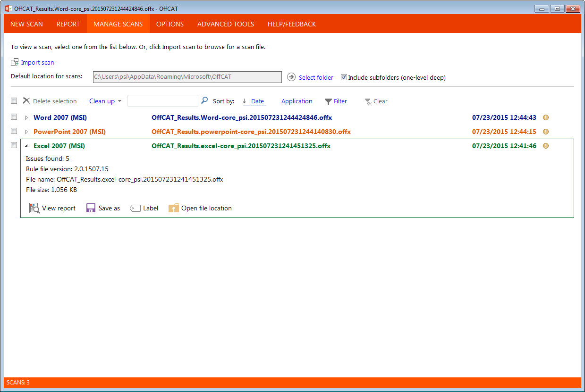Click the View report icon for Excel scan
The height and width of the screenshot is (392, 585).
[x=34, y=208]
